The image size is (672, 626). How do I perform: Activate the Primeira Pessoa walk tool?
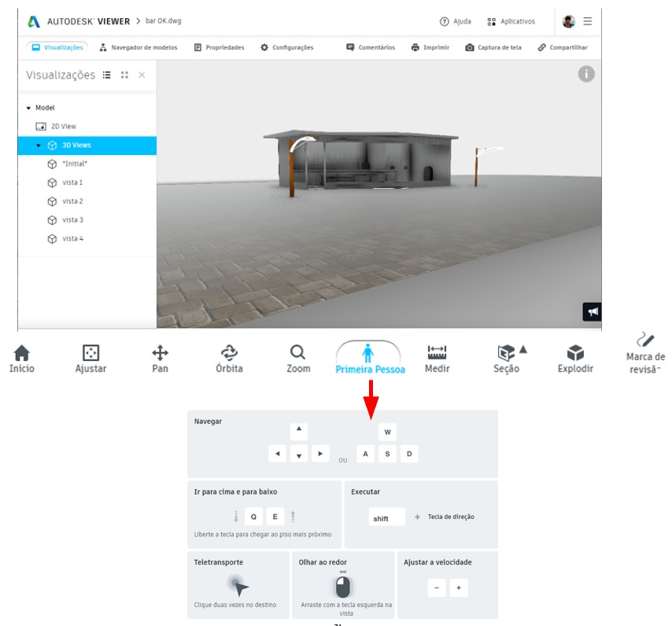point(369,359)
